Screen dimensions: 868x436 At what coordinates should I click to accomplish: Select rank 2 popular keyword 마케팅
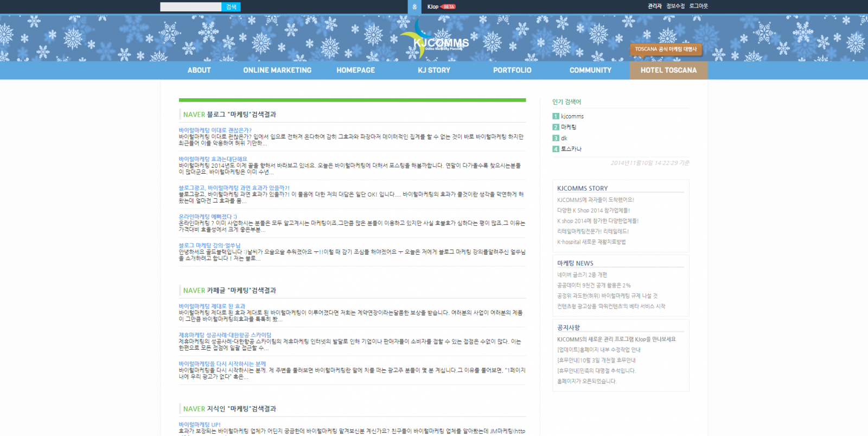pos(568,127)
